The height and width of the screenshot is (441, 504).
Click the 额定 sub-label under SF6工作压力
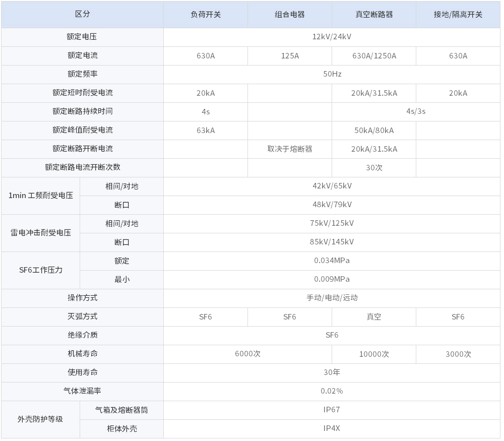(121, 261)
